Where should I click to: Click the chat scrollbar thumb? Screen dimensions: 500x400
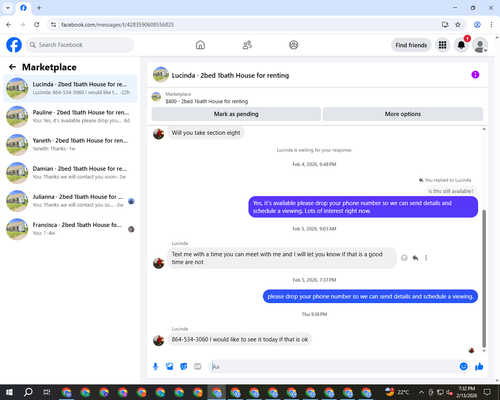click(484, 279)
